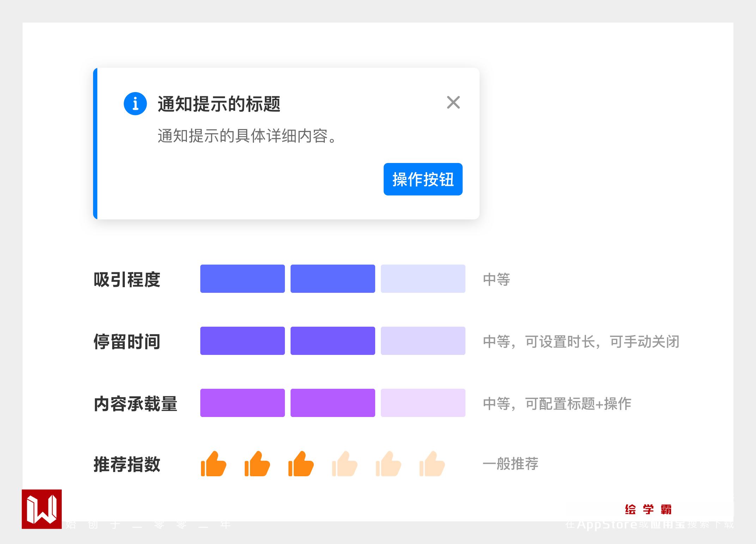Click the blue info icon in notification
Viewport: 756px width, 544px height.
[135, 104]
